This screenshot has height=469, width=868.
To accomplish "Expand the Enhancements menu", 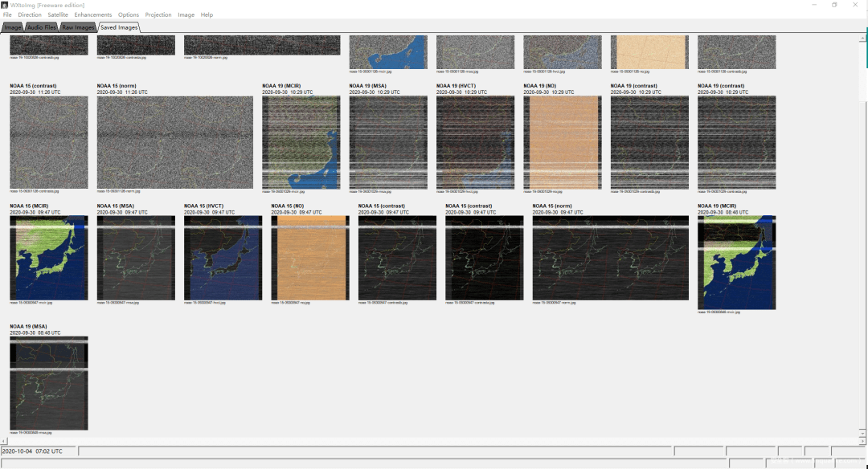I will (x=93, y=14).
